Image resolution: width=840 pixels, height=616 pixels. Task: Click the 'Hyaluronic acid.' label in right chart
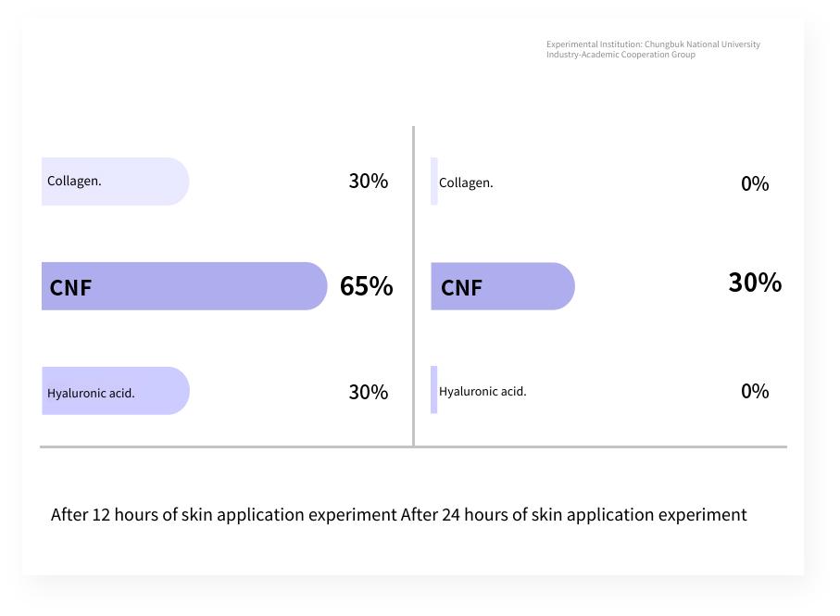(x=483, y=392)
